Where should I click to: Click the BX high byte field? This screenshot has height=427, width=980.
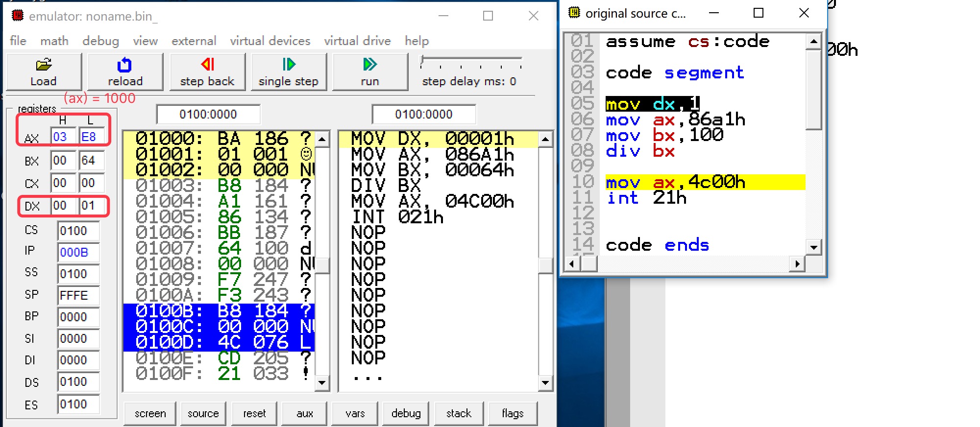63,160
